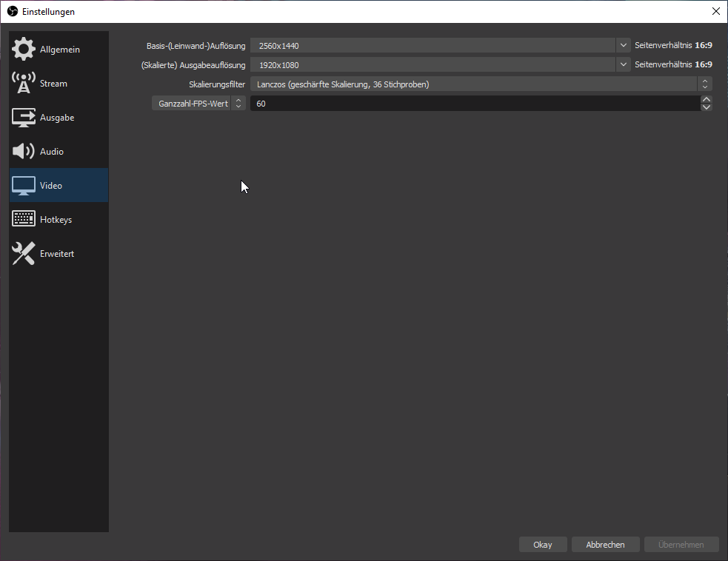
Task: Cancel with the Abbrechen button
Action: coord(605,544)
